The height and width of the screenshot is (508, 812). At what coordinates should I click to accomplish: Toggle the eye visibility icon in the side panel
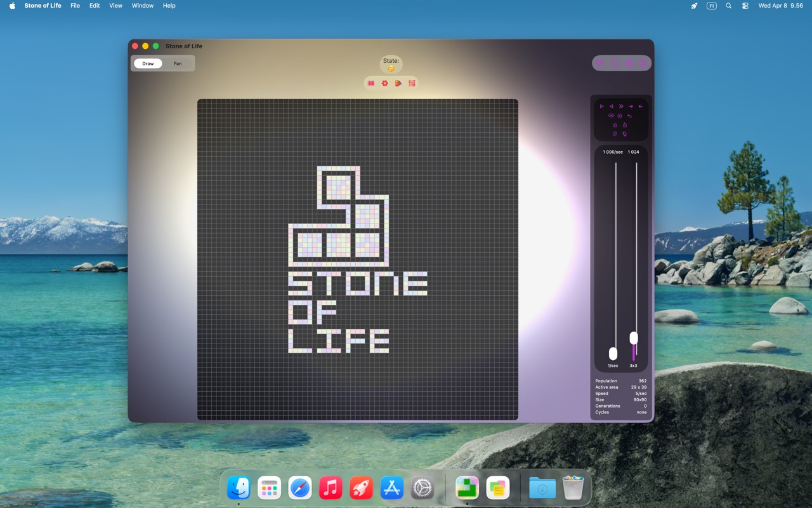611,116
